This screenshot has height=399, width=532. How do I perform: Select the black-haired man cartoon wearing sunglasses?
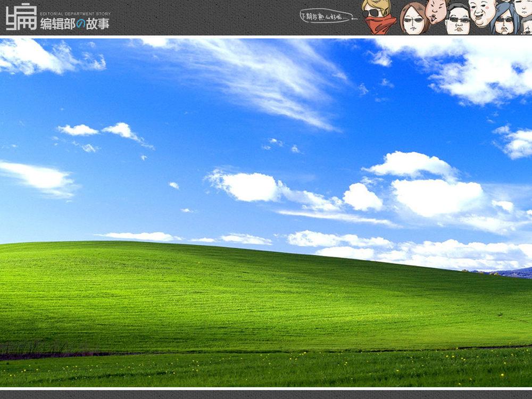tap(458, 19)
